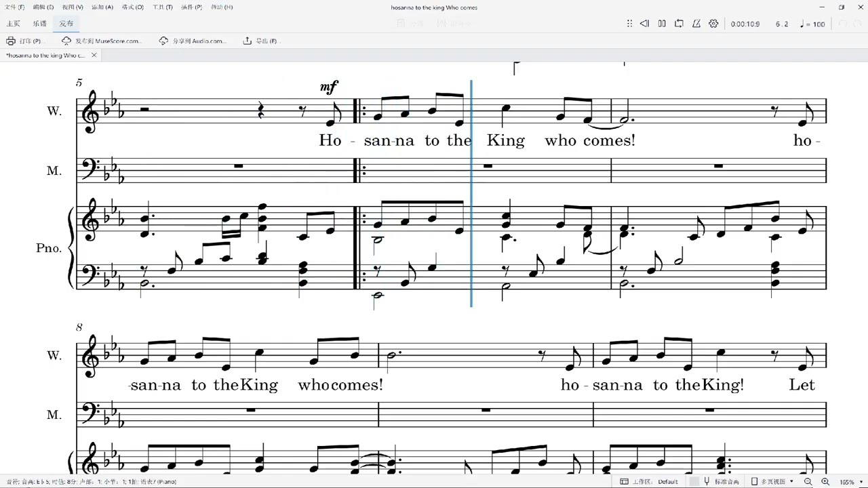868x488 pixels.
Task: Select lyric 'Ho' in measure 5
Action: 330,141
